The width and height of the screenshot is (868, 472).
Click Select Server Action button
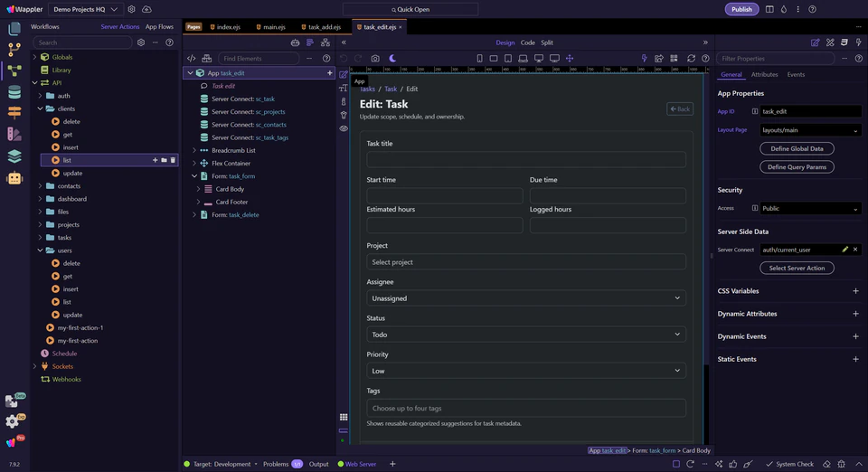[x=797, y=268]
